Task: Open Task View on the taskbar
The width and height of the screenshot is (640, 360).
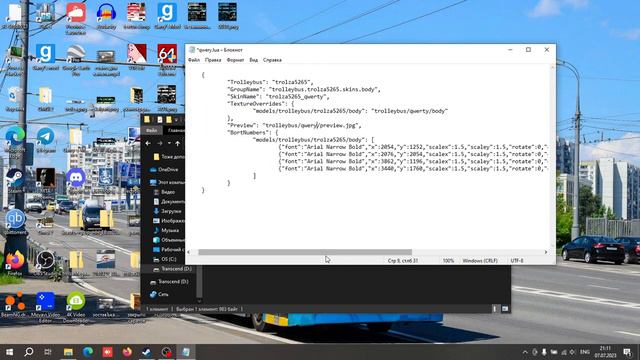Action: click(48, 352)
